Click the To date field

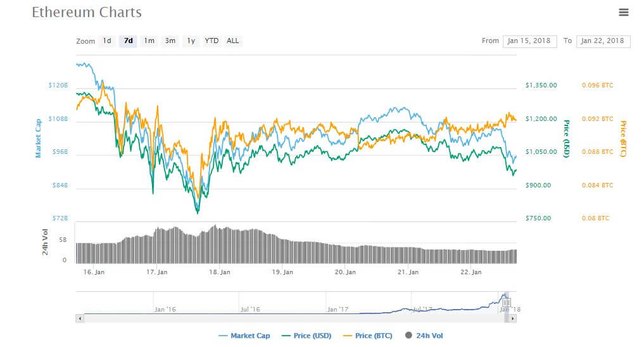point(603,41)
